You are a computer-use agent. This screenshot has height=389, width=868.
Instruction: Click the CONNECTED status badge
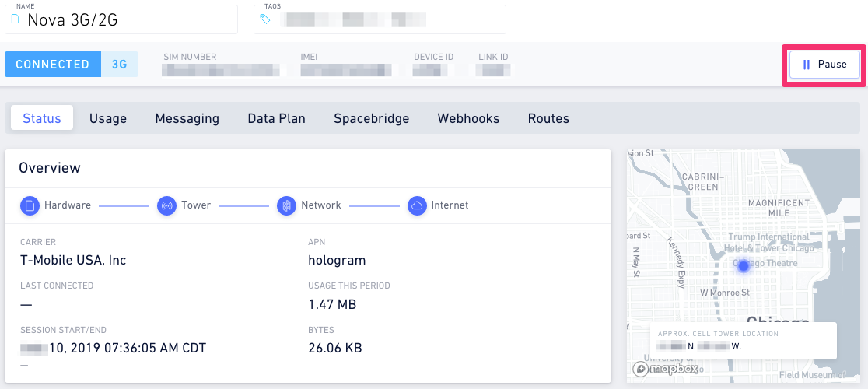(53, 65)
